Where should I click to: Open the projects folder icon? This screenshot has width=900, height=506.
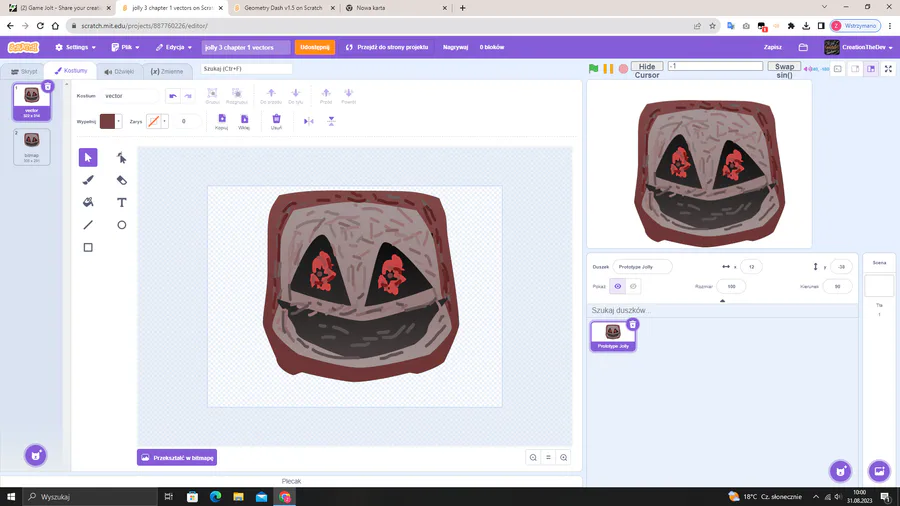[803, 47]
